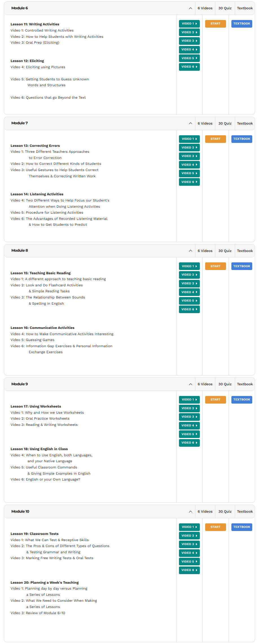The height and width of the screenshot is (644, 259).
Task: Play Video 3 in Module 7
Action: click(189, 156)
